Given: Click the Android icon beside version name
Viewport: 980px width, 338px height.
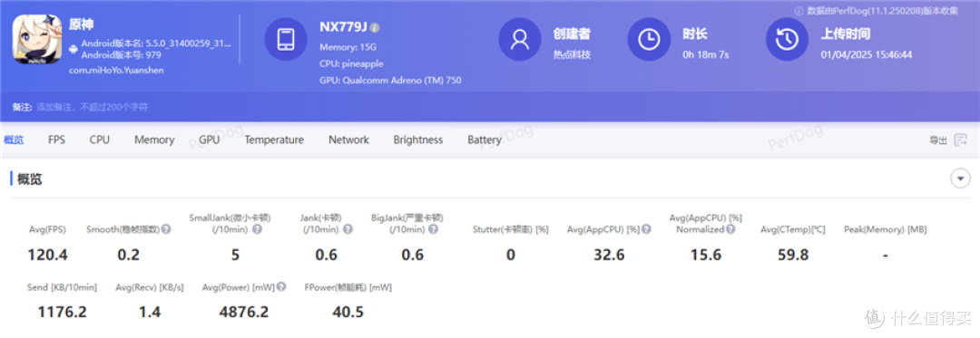Looking at the screenshot, I should (x=73, y=48).
